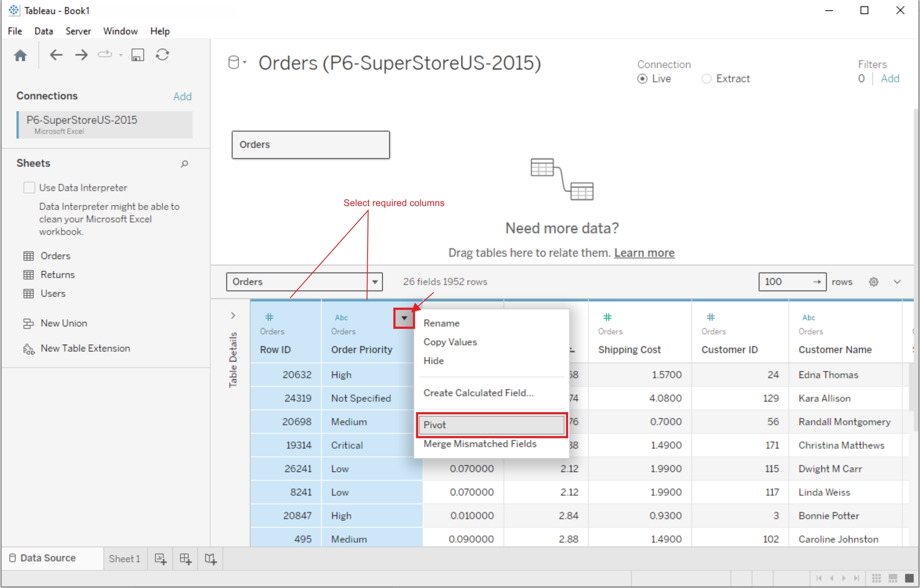Click the forward arrow in toolbar
Viewport: 920px width, 588px height.
81,55
